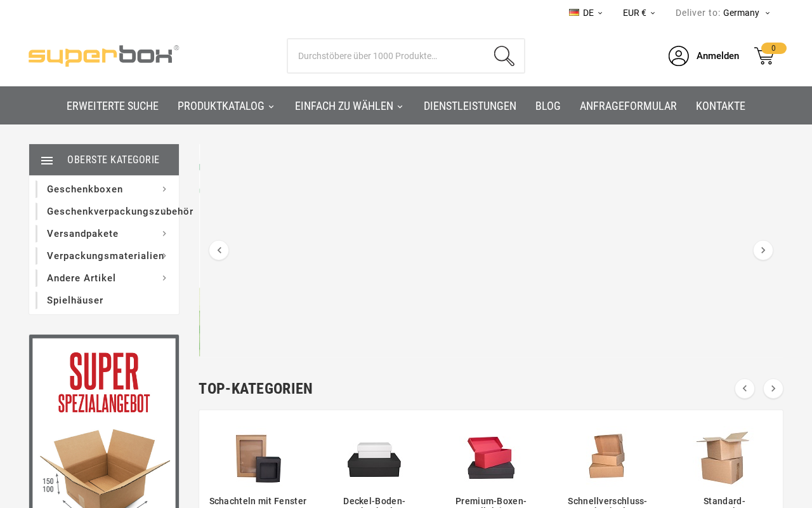Viewport: 812px width, 508px height.
Task: Open the Dienstleistungen page
Action: pyautogui.click(x=470, y=106)
